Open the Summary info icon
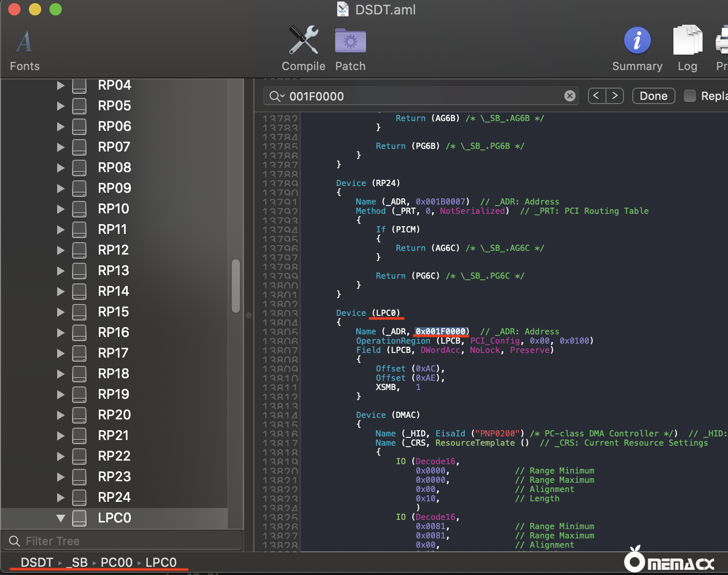This screenshot has height=575, width=728. pos(637,41)
